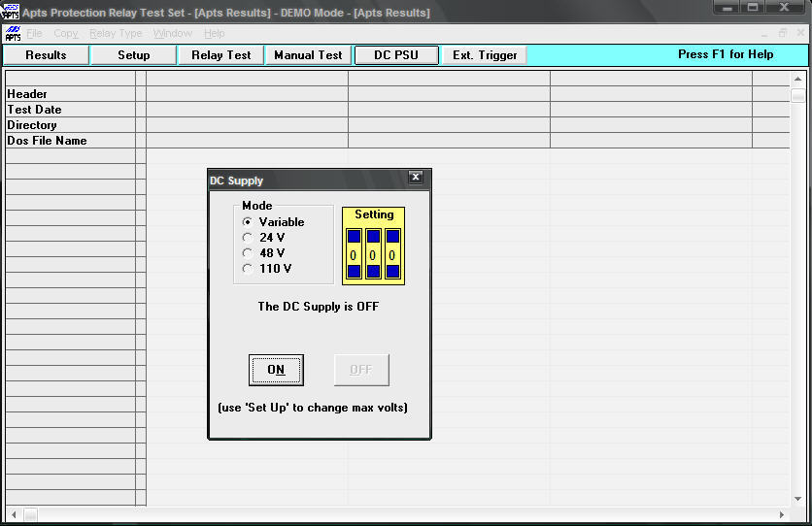This screenshot has width=812, height=526.
Task: Decrease the first digit of DC voltage setting
Action: pyautogui.click(x=355, y=271)
